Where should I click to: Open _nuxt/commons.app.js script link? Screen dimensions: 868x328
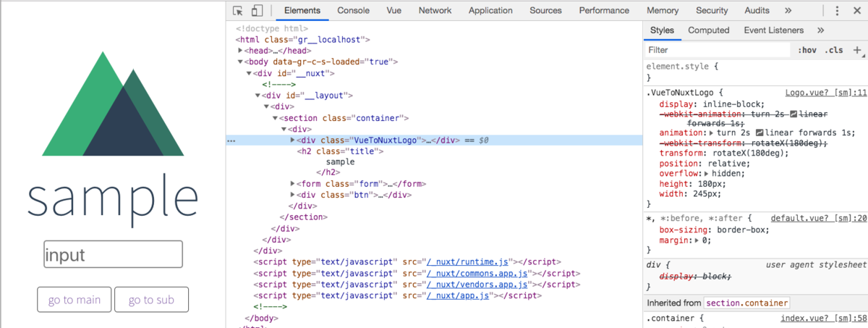(x=479, y=273)
